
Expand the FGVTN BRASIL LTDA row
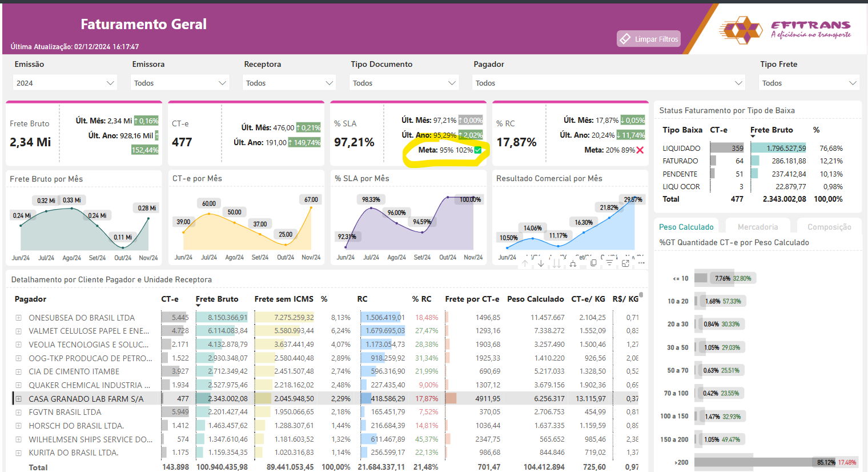tap(18, 412)
